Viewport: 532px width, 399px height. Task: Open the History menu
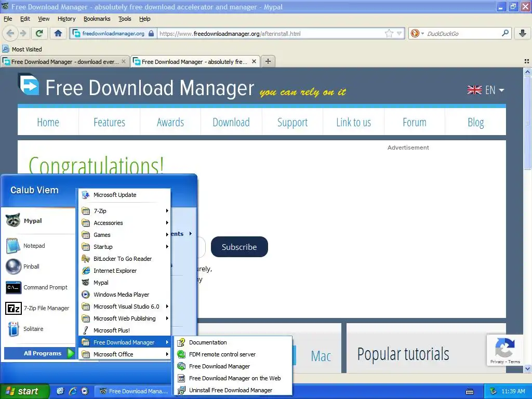pos(66,19)
